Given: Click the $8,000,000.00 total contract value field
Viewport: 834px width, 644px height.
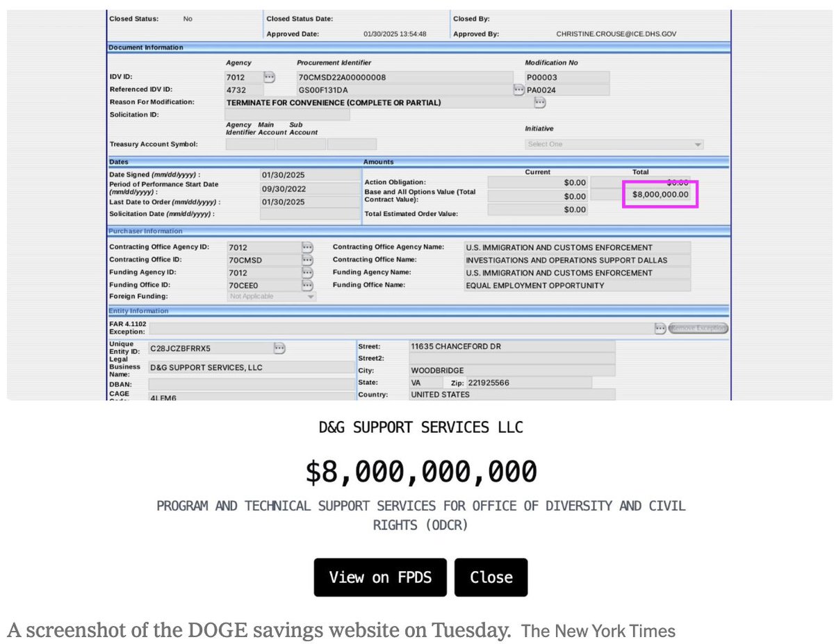Looking at the screenshot, I should (x=660, y=195).
